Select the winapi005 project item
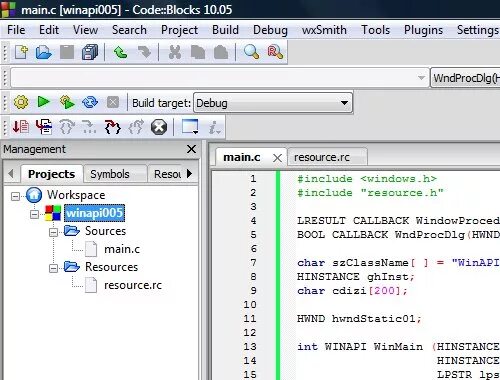Image resolution: width=500 pixels, height=380 pixels. [x=95, y=213]
